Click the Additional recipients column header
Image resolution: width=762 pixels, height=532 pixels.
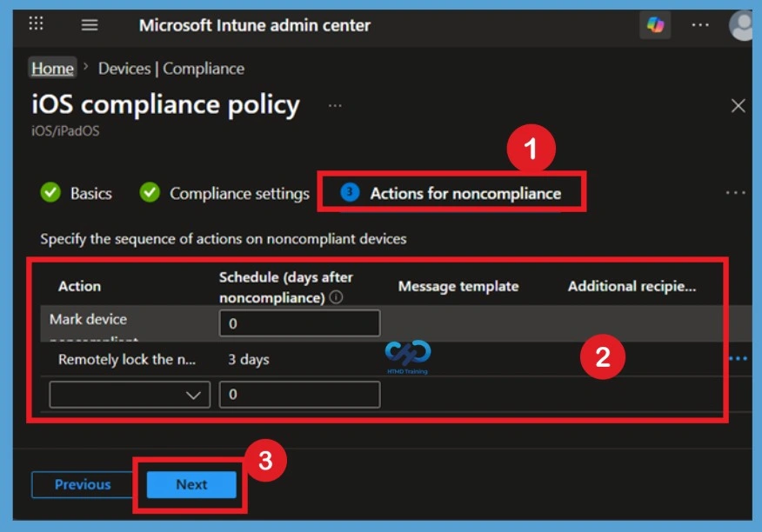pos(632,286)
